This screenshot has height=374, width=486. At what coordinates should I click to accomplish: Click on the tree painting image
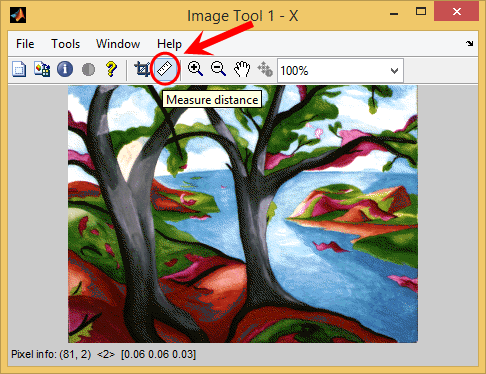pos(243,214)
